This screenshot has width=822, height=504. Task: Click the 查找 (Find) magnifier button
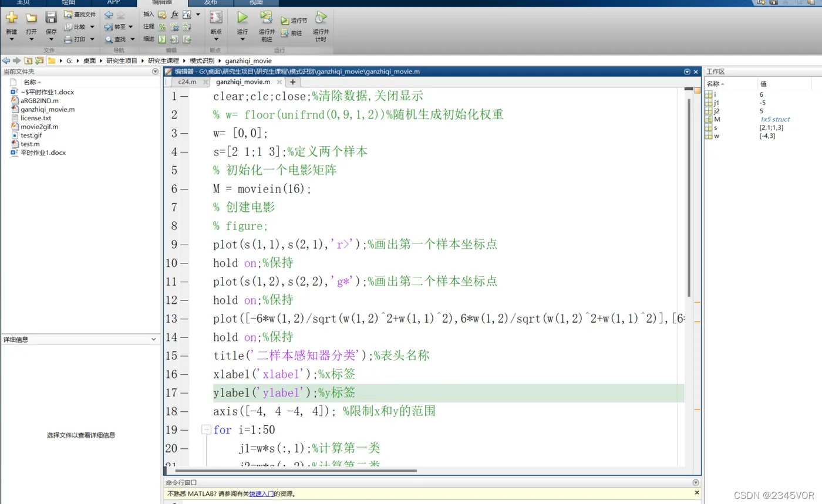coord(115,39)
